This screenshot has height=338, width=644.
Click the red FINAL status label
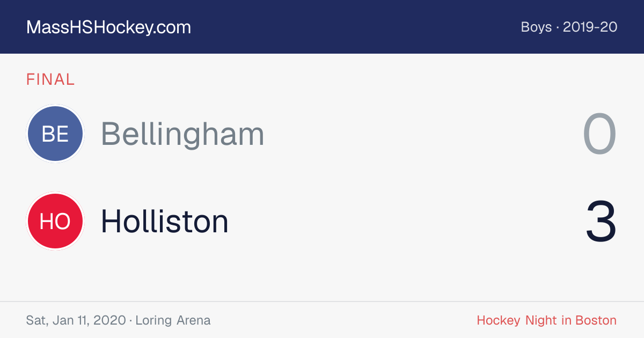click(50, 79)
